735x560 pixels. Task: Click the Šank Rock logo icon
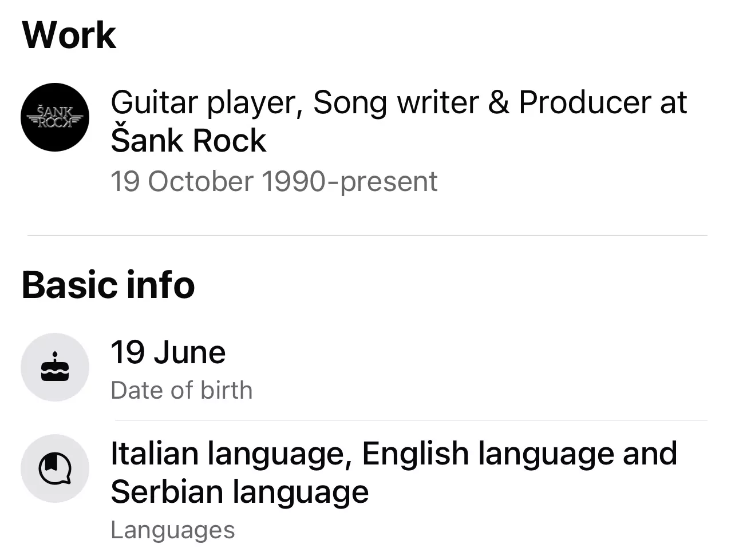55,117
